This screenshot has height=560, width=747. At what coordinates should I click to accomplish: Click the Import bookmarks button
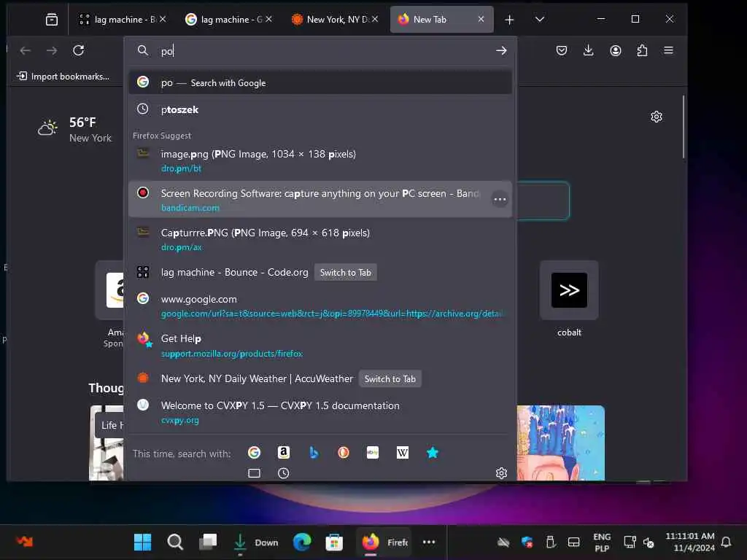tap(63, 76)
